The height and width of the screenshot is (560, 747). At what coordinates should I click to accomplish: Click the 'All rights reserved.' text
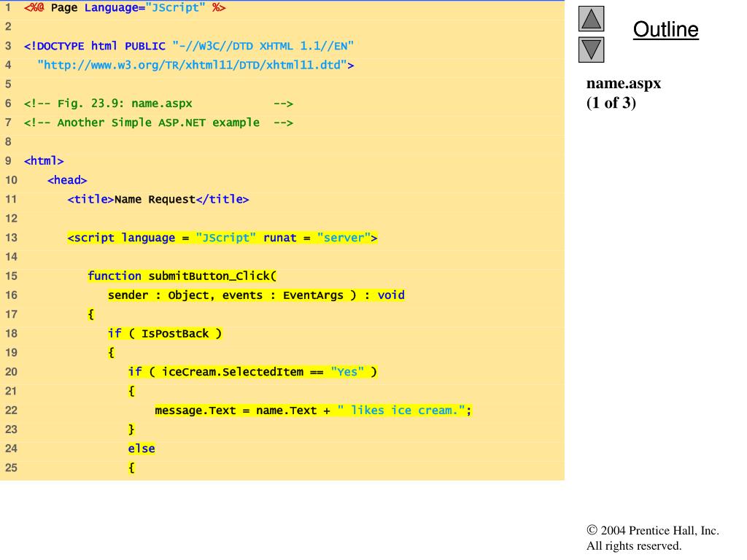[634, 545]
